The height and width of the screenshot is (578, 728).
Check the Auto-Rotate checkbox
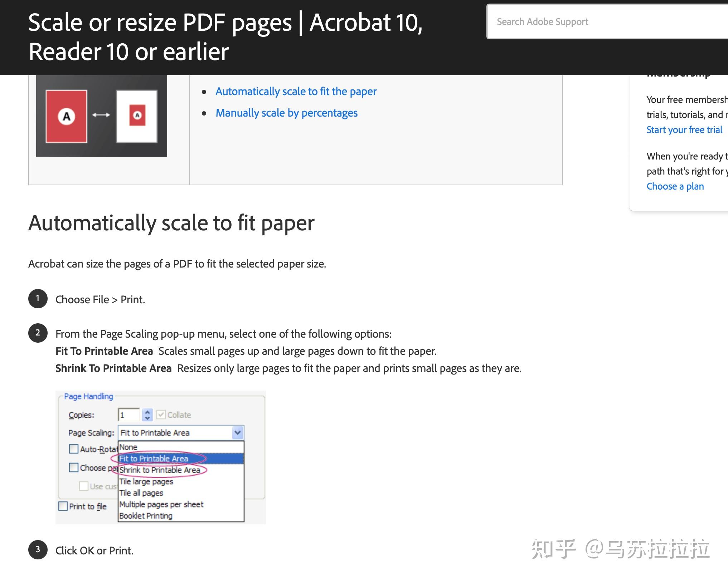tap(74, 448)
